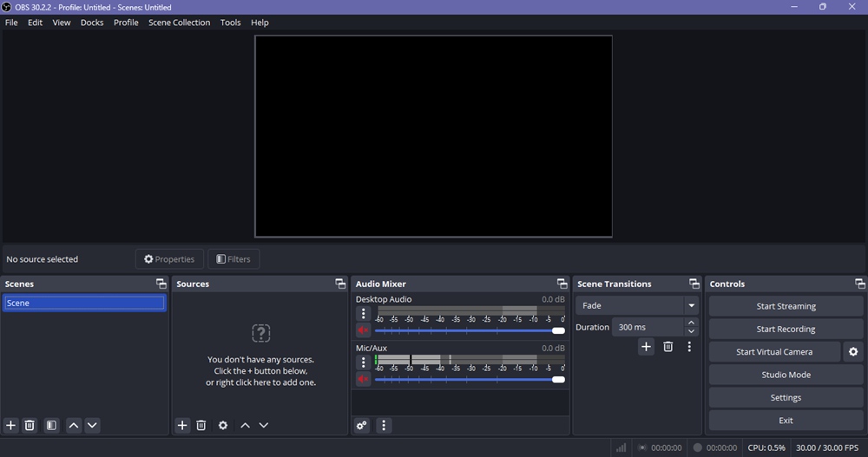Undock the Scenes panel

click(161, 284)
